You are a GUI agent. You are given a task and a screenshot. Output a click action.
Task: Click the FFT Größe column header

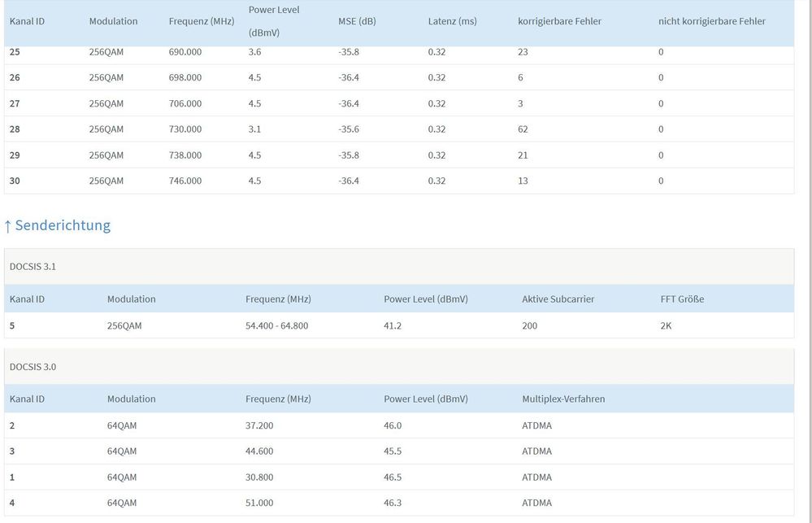(x=682, y=299)
